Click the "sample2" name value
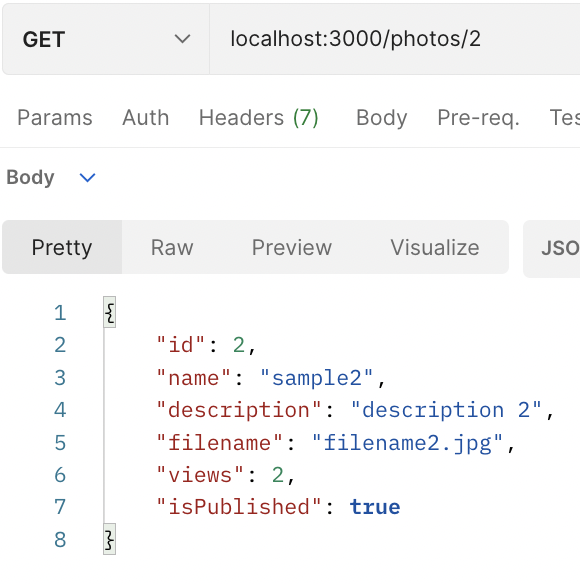The image size is (580, 584). pyautogui.click(x=317, y=378)
